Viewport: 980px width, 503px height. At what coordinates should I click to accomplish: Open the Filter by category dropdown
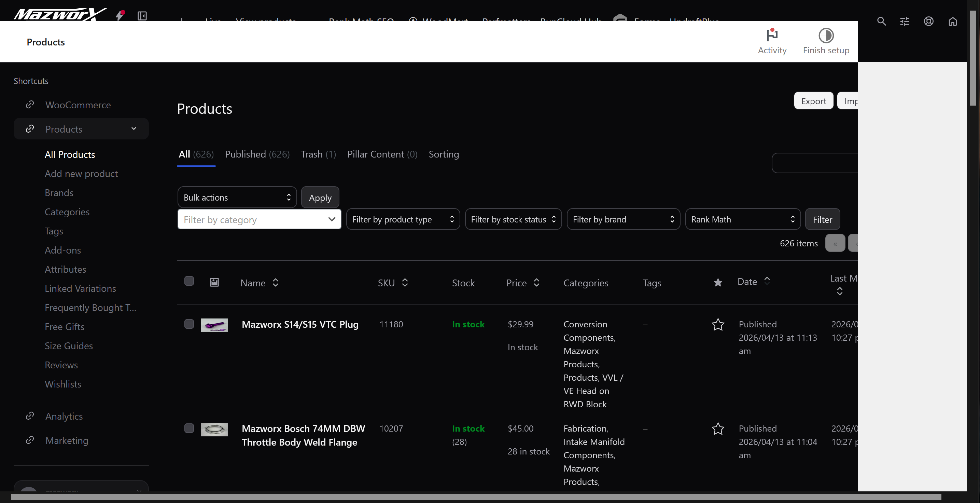pos(259,219)
